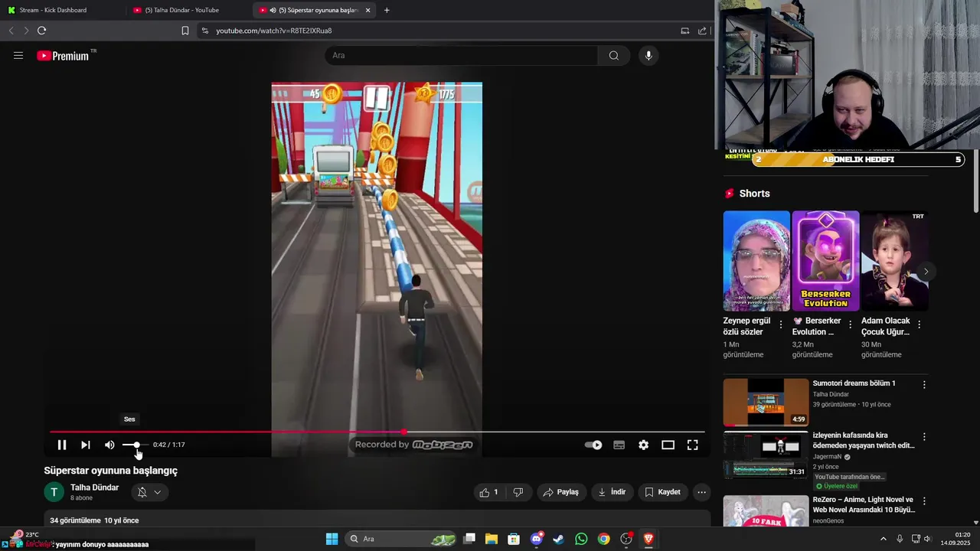Viewport: 980px width, 551px height.
Task: Click the page scrollbar
Action: (x=975, y=182)
